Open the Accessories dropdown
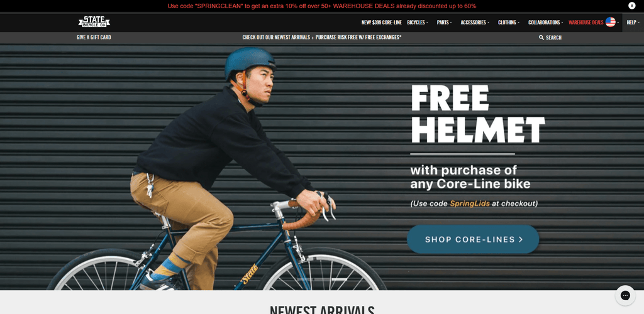 pyautogui.click(x=475, y=23)
